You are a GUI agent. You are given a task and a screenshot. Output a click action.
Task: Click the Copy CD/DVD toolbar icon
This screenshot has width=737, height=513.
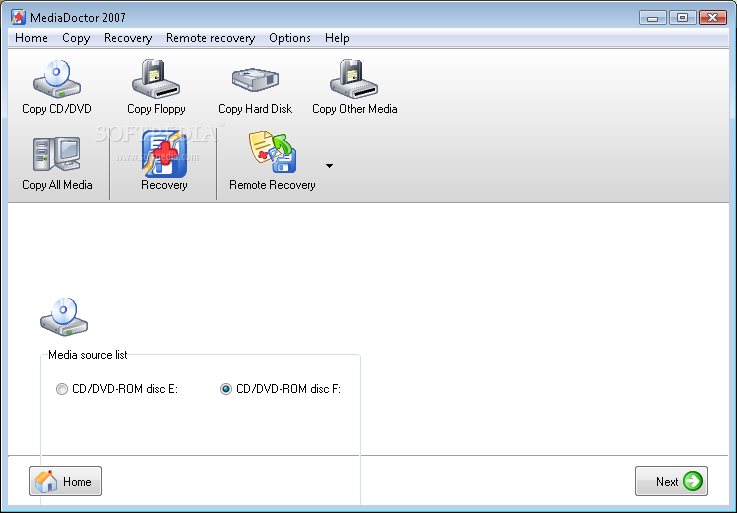click(x=57, y=79)
